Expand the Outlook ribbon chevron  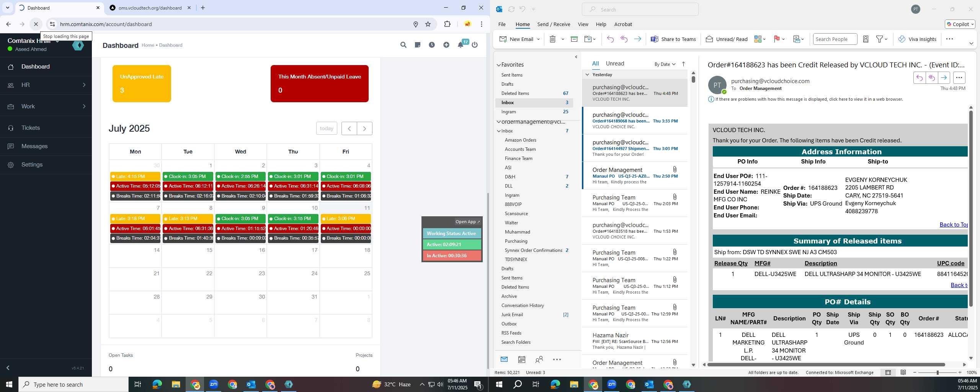click(x=971, y=43)
